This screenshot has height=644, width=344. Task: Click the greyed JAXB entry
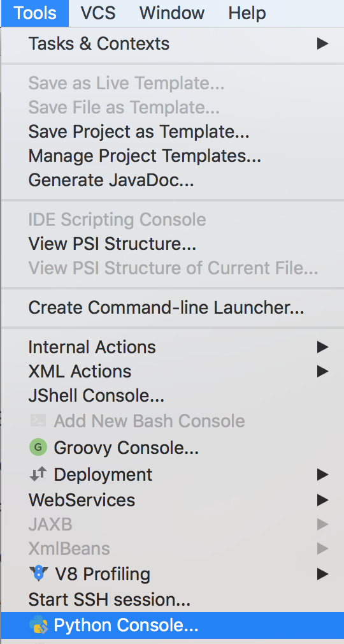click(50, 525)
